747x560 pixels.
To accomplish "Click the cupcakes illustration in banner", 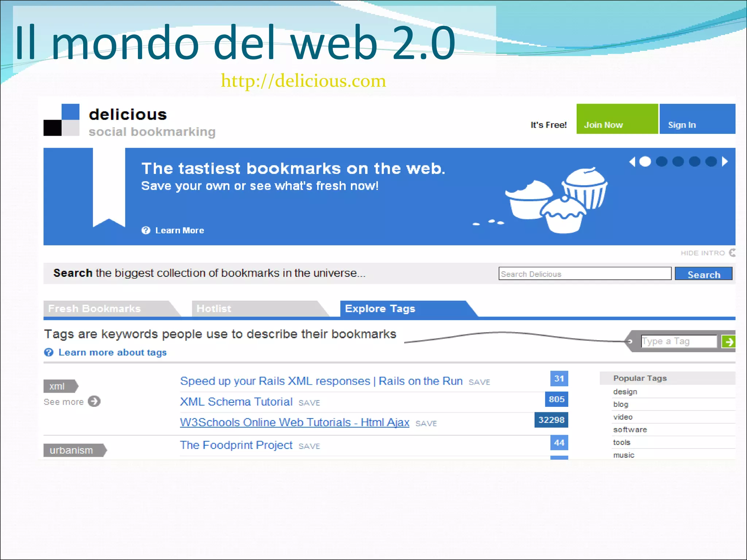I will point(556,200).
